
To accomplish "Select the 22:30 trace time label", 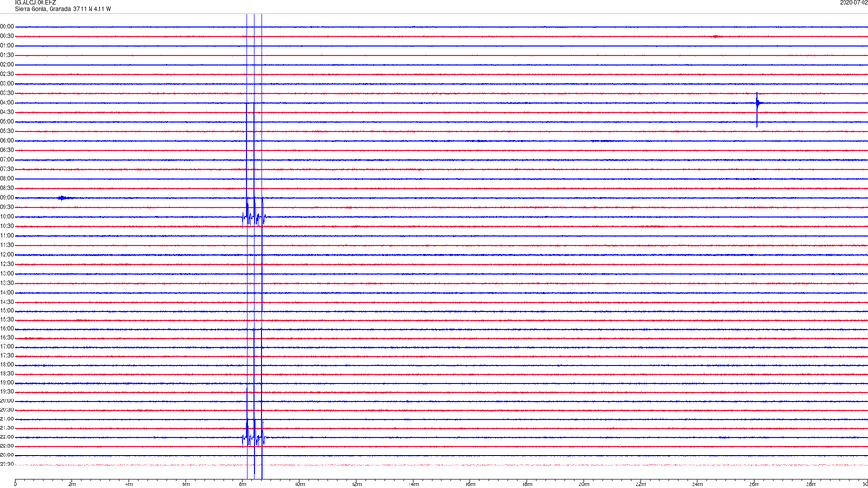I will (7, 446).
